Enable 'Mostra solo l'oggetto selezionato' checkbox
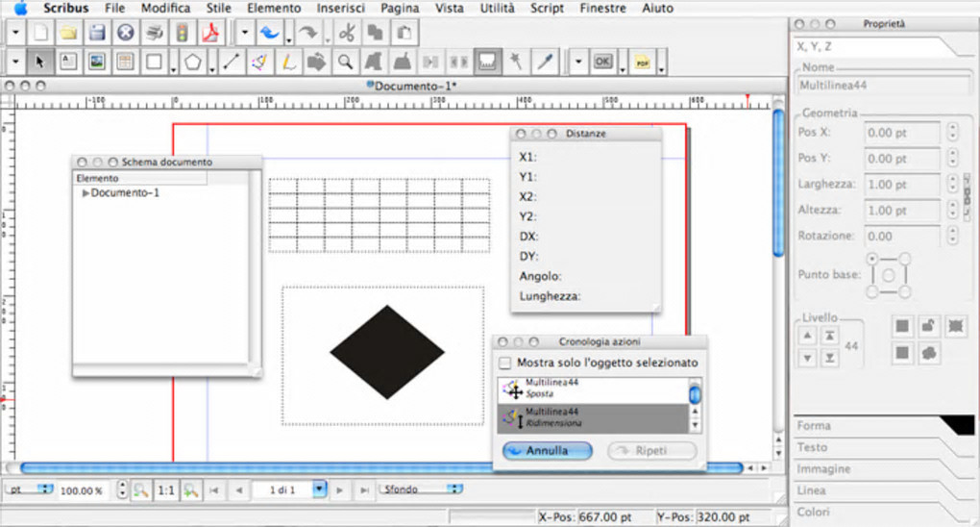The width and height of the screenshot is (980, 527). pyautogui.click(x=505, y=363)
